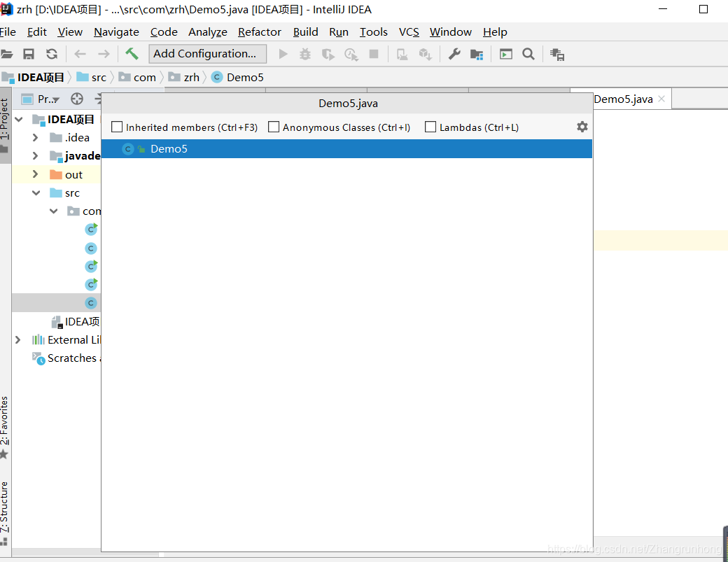Viewport: 728px width, 562px height.
Task: Select the IDEA项目 iml file
Action: [x=76, y=322]
